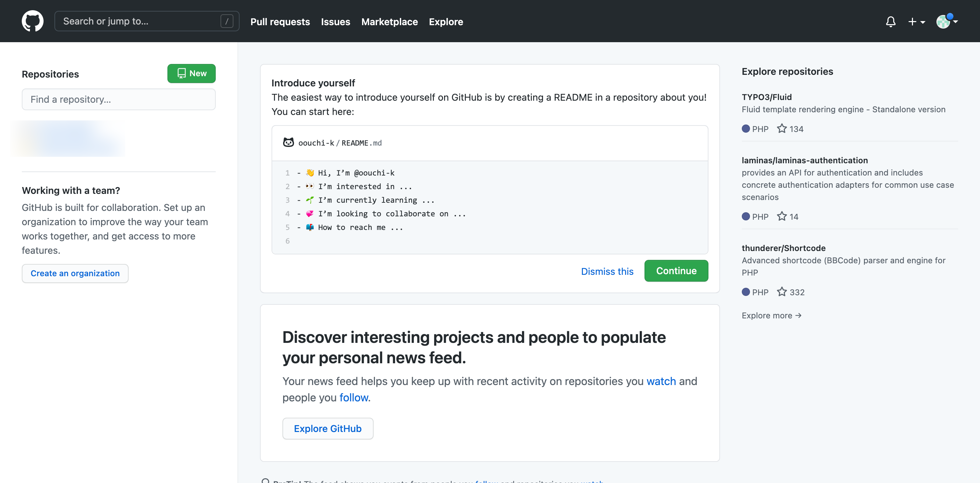Screen dimensions: 980x483
Task: Click the Dismiss this link
Action: pyautogui.click(x=607, y=270)
